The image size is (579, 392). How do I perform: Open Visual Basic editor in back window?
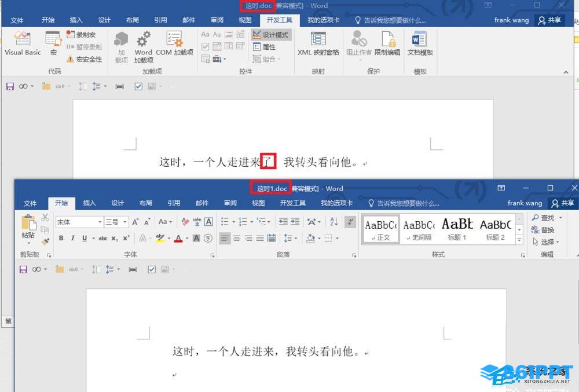[23, 43]
